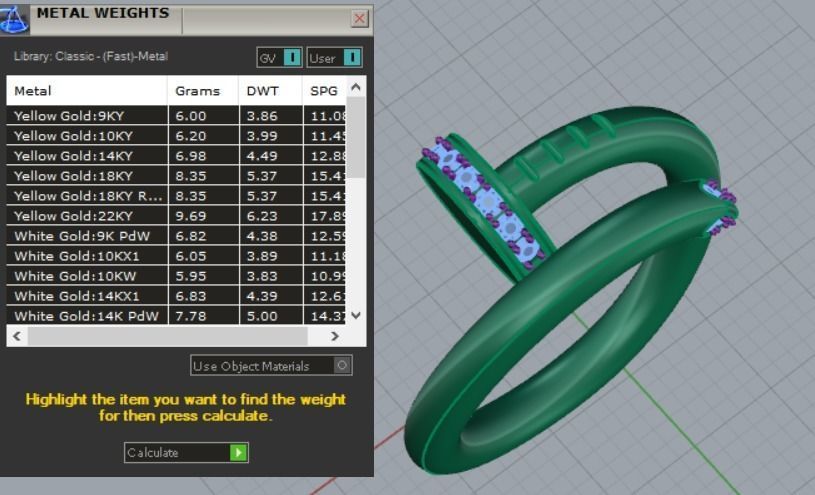Close the Metal Weights panel
Viewport: 815px width, 495px height.
pyautogui.click(x=359, y=19)
